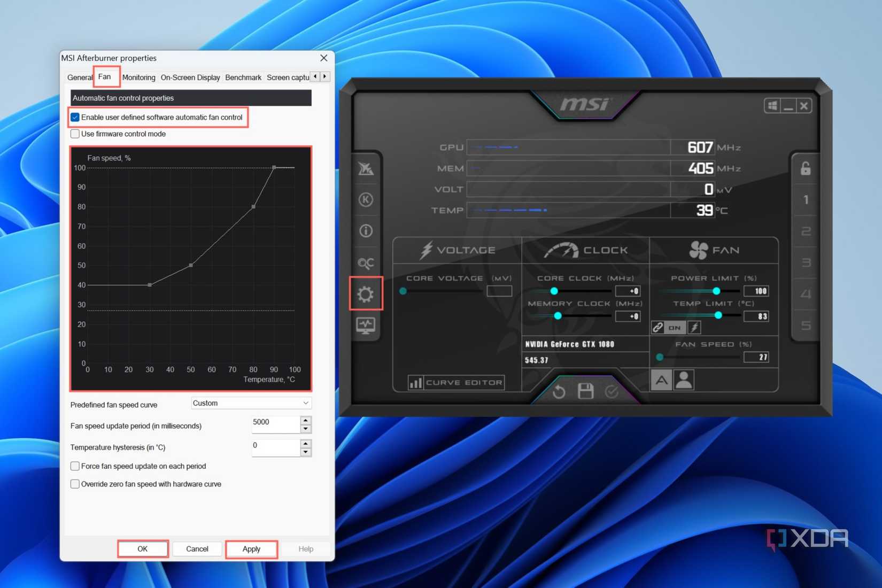Open Afterburner settings via gear icon
Screen dimensions: 882x588
click(x=366, y=293)
